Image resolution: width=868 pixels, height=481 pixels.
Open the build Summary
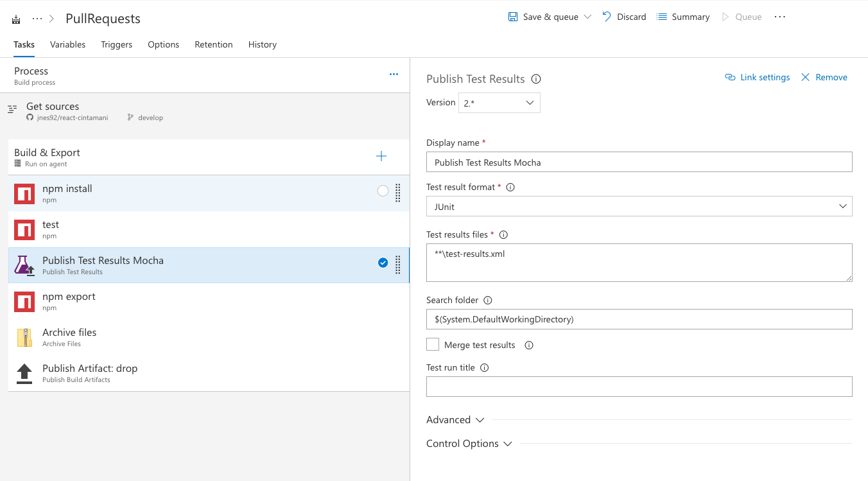pos(683,17)
